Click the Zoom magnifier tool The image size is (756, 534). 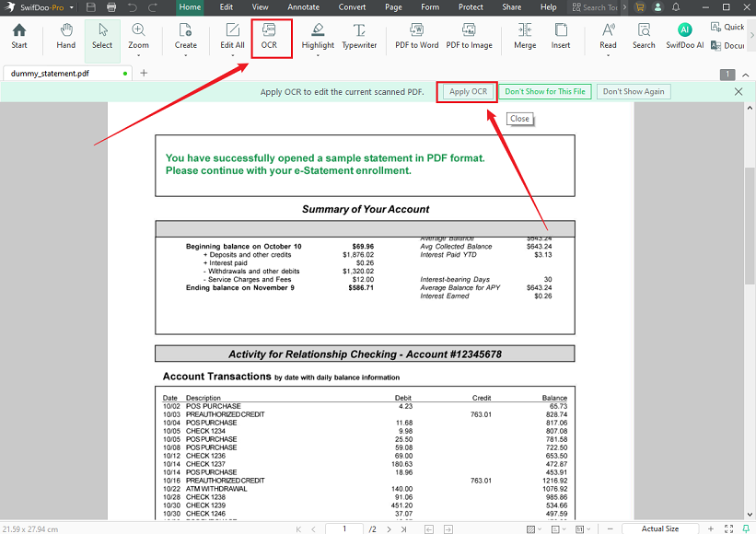pos(138,36)
